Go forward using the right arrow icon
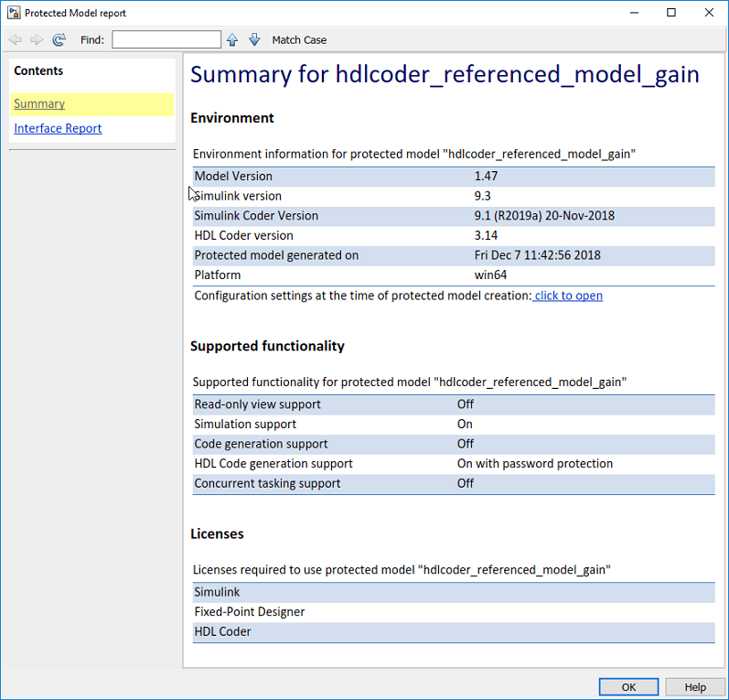The height and width of the screenshot is (700, 729). point(37,40)
